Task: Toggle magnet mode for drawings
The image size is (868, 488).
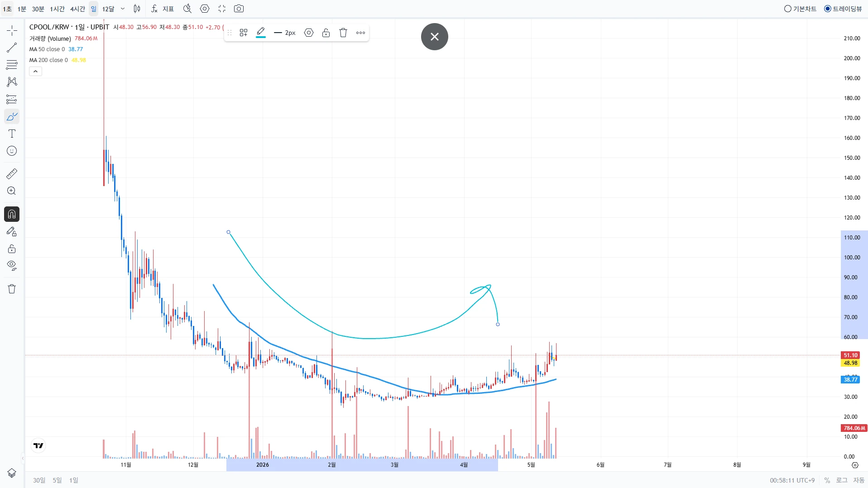Action: click(12, 214)
